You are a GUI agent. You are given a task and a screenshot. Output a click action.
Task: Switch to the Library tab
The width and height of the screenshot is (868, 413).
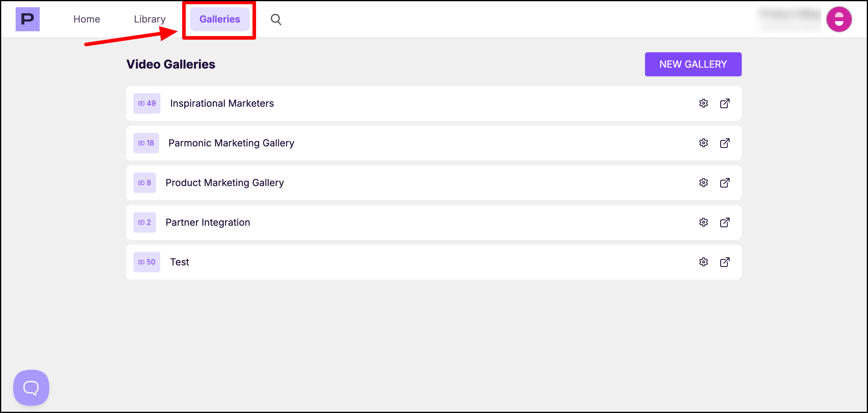coord(150,19)
